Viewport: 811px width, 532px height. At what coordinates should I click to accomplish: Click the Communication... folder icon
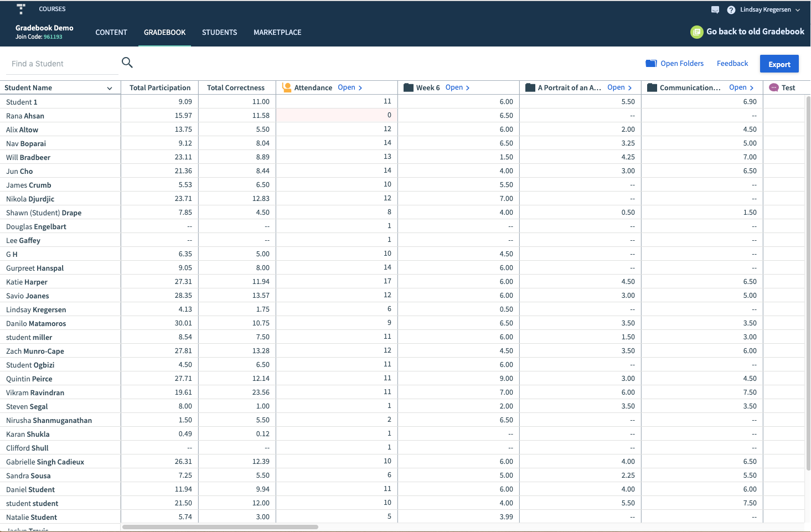[652, 87]
